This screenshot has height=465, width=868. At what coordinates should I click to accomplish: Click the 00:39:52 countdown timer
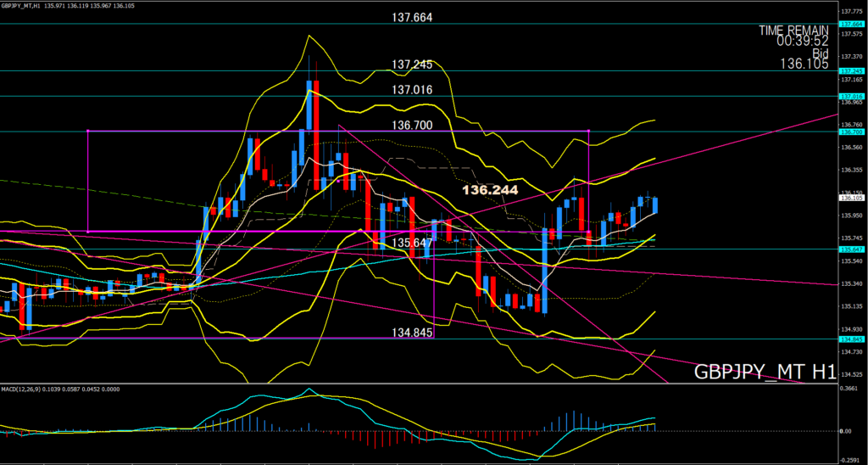click(802, 41)
